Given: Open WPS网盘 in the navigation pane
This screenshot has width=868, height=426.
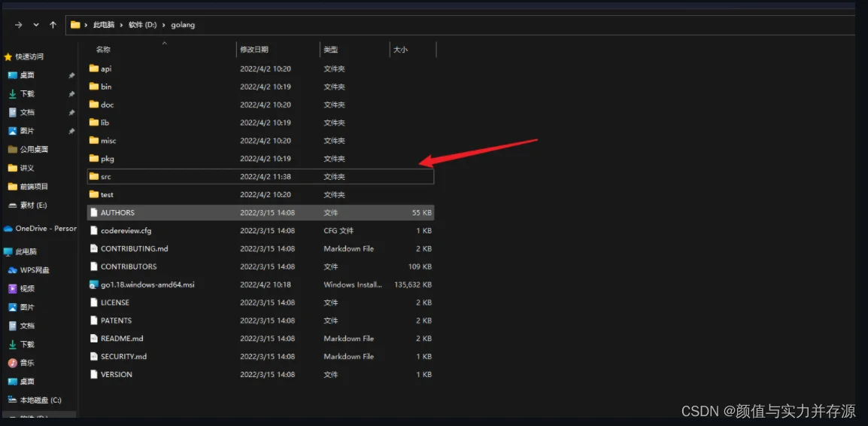Looking at the screenshot, I should click(x=35, y=270).
